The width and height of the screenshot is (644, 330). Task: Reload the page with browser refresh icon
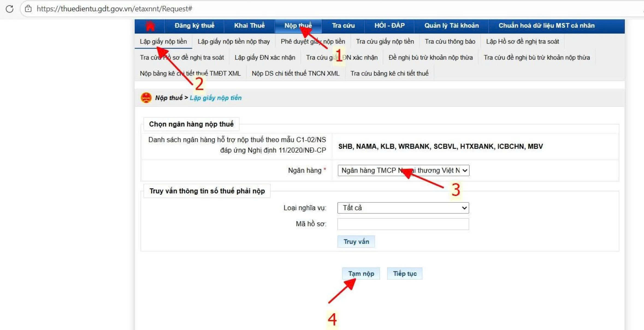(10, 9)
